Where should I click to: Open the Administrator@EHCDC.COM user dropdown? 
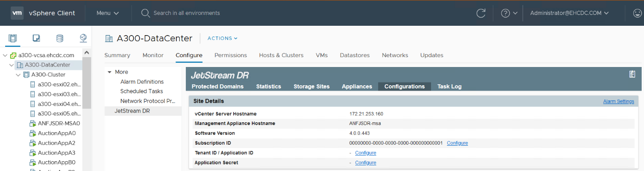click(x=570, y=13)
